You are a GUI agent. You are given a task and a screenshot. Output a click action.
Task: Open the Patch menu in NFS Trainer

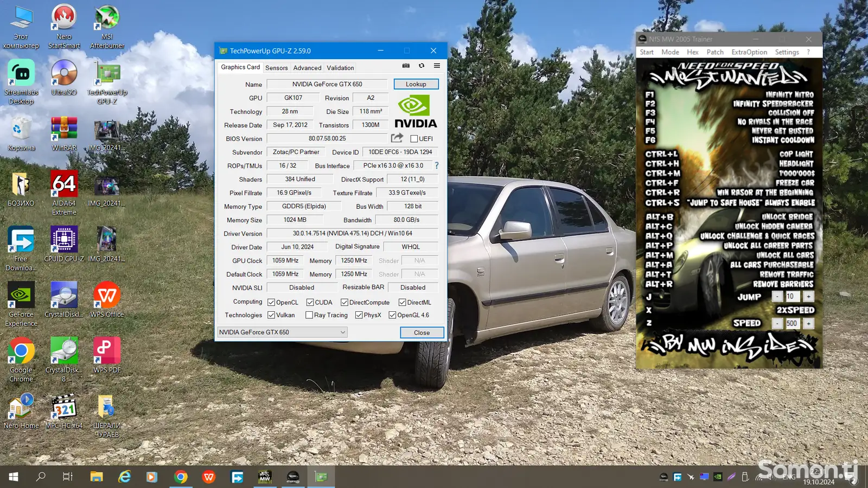(715, 52)
